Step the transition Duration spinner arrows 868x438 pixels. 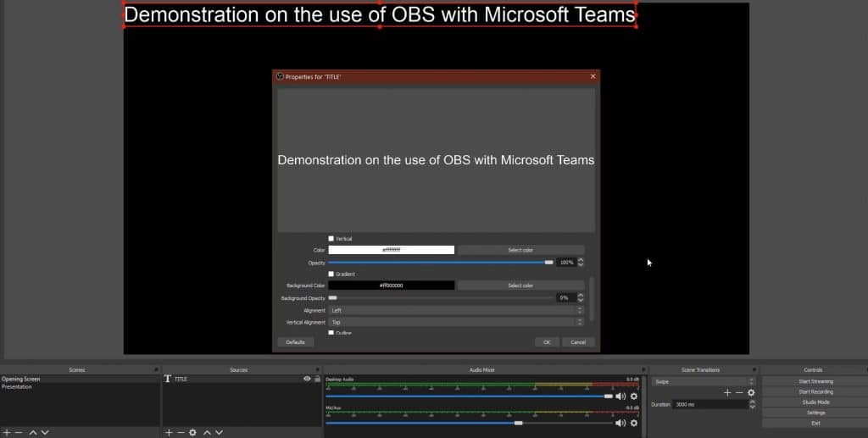[753, 404]
